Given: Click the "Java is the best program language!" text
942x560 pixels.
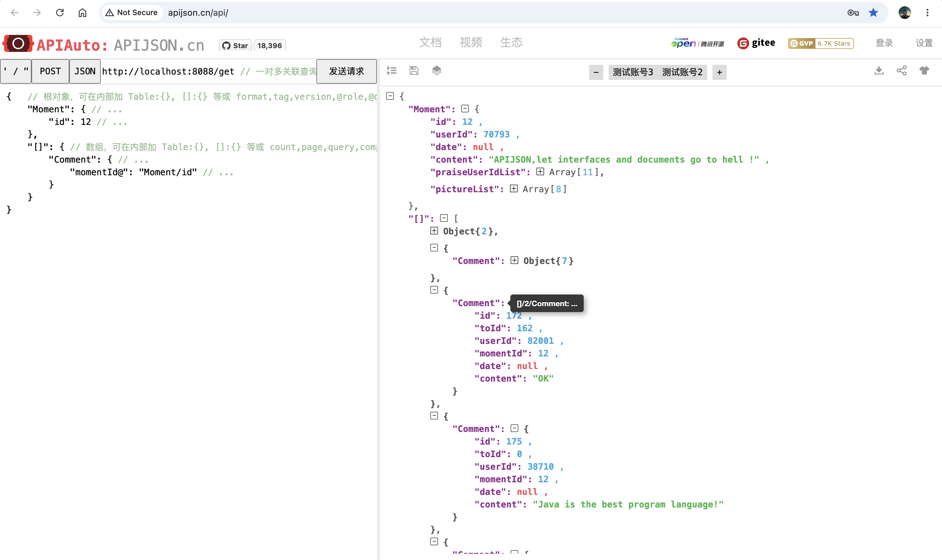Looking at the screenshot, I should click(x=628, y=504).
